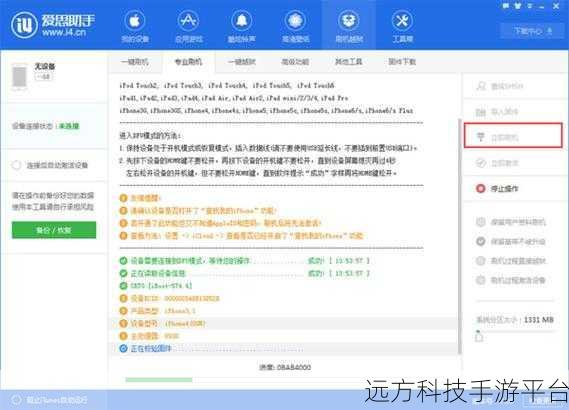
Task: Click the 未连接 connection status text
Action: pyautogui.click(x=69, y=126)
